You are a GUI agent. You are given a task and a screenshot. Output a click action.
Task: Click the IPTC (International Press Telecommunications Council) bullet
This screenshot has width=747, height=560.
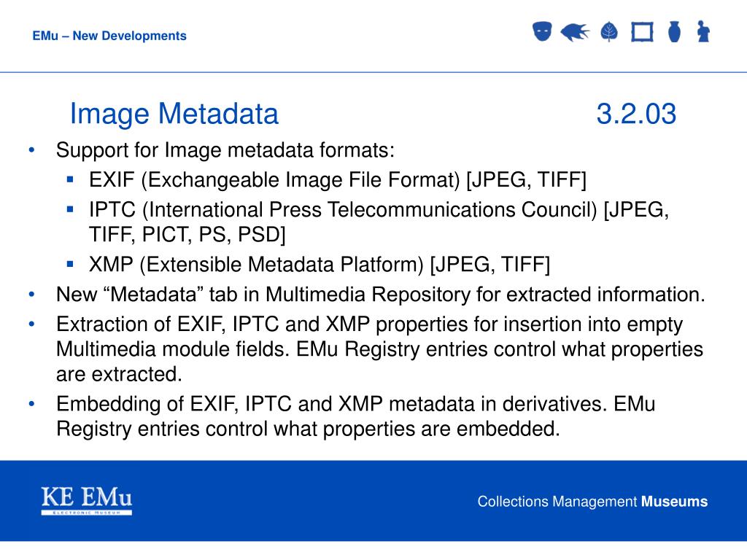click(379, 222)
